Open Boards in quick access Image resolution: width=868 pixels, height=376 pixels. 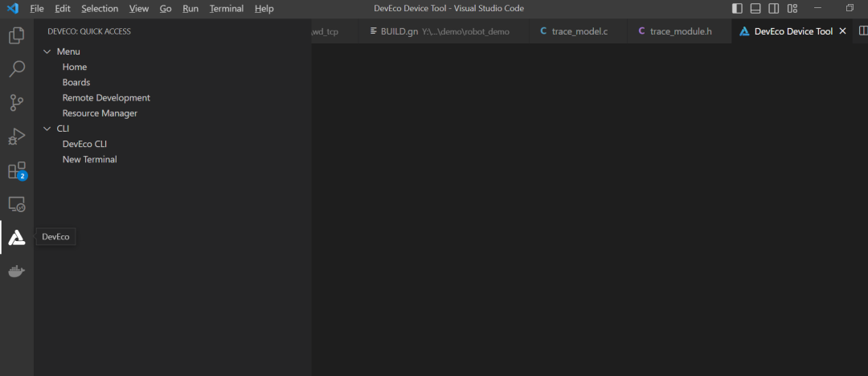tap(76, 83)
